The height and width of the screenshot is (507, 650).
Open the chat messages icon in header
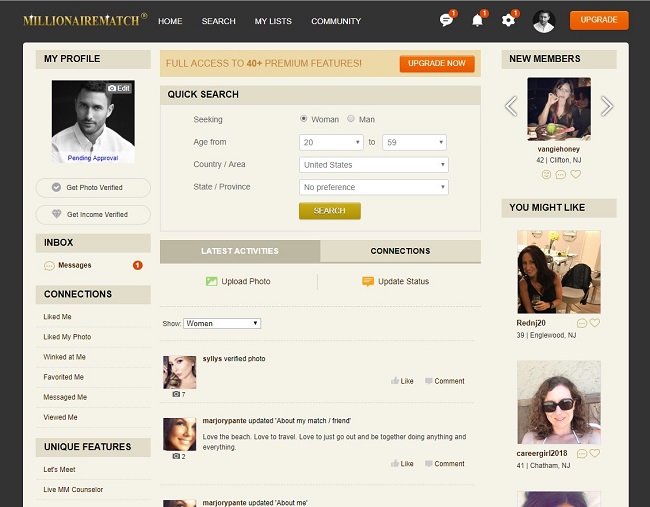pyautogui.click(x=446, y=20)
